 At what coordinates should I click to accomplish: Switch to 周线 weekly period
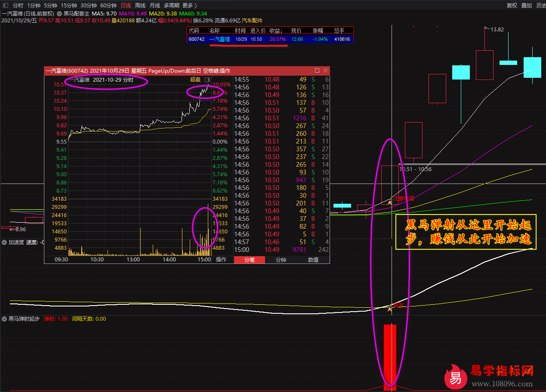coord(140,6)
